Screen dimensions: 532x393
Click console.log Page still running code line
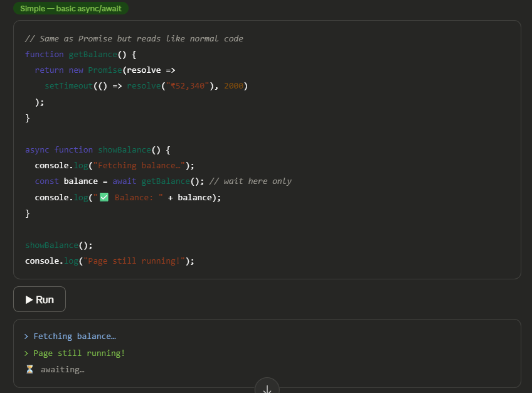[x=110, y=261]
